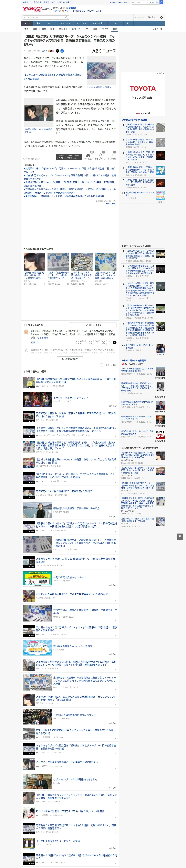Click the ログイン link
This screenshot has width=186, height=868.
pyautogui.click(x=57, y=11)
